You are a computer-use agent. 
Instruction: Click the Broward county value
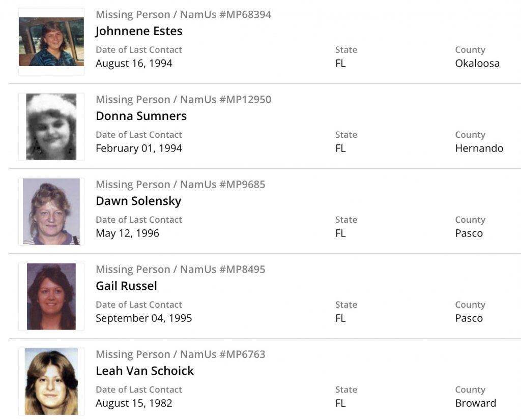pyautogui.click(x=475, y=403)
